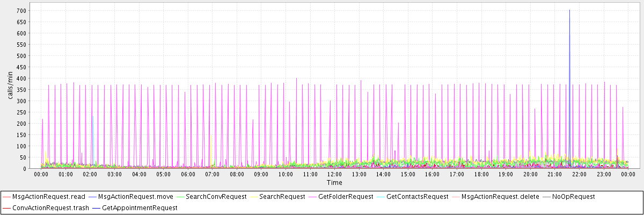Screen dimensions: 644x215
Task: Click the 18:00 time axis label
Action: pyautogui.click(x=481, y=174)
